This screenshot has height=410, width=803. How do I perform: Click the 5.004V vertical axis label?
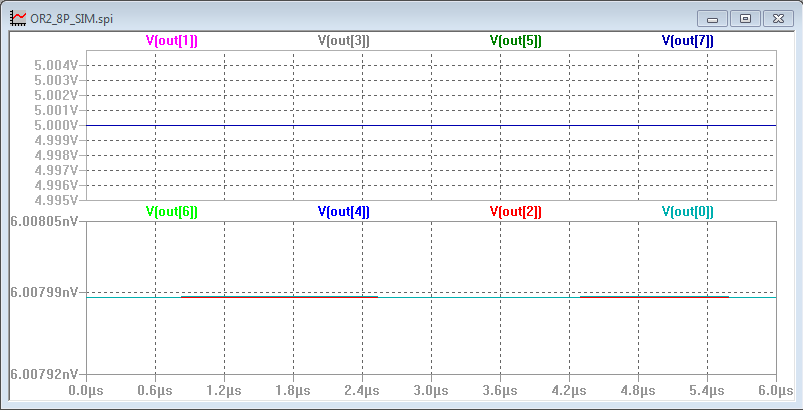(x=56, y=66)
